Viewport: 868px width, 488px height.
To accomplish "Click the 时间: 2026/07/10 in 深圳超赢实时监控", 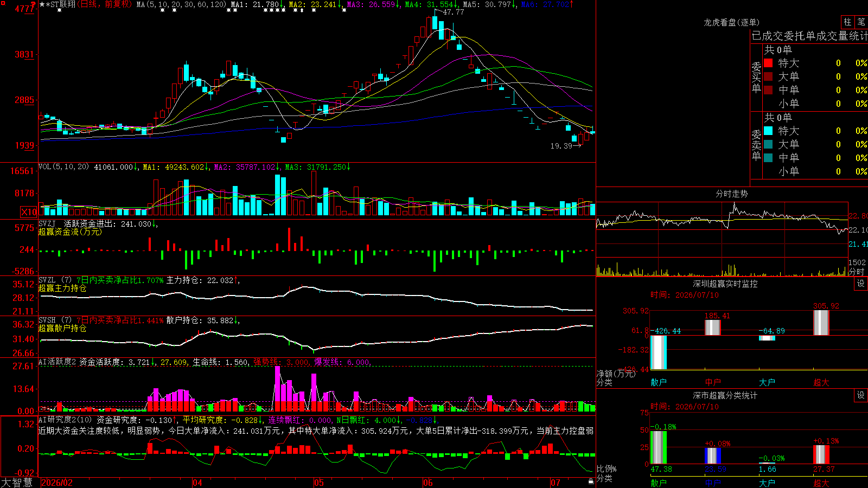I will click(685, 295).
